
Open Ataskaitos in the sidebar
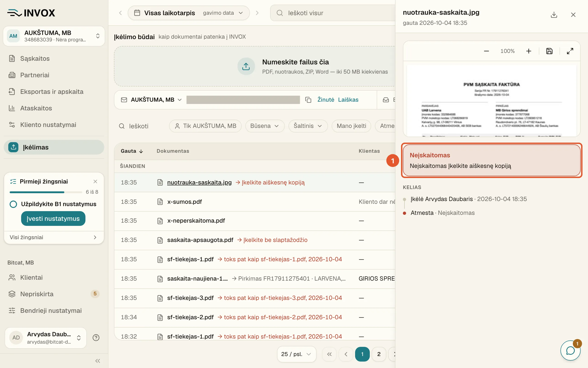[54, 108]
